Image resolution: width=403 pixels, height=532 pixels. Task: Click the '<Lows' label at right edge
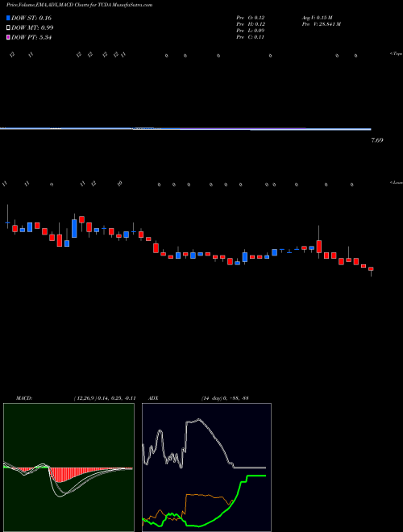[396, 182]
